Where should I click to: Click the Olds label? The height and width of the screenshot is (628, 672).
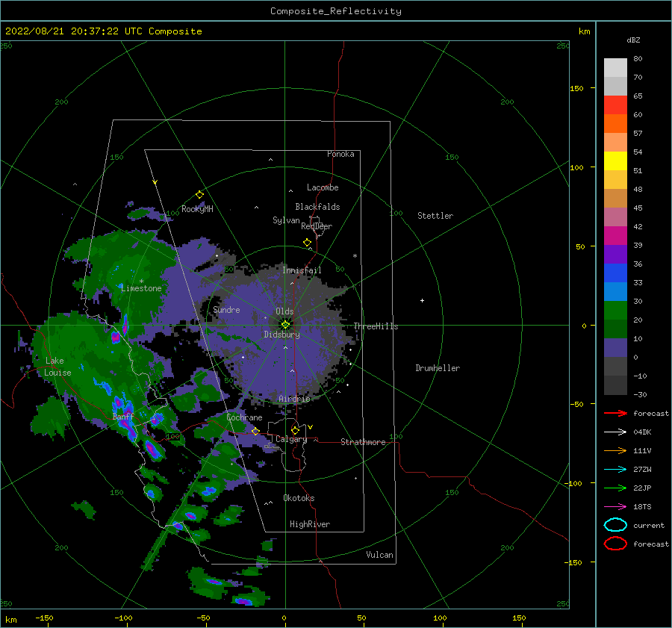[x=284, y=311]
